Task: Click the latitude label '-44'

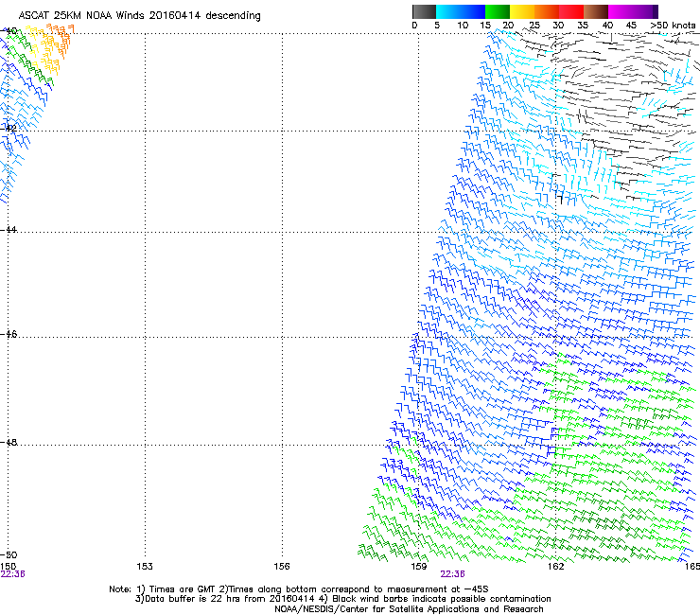Action: tap(9, 230)
